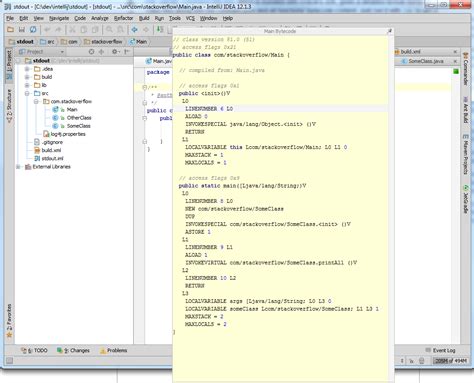Click the read-only lock status icon
Image resolution: width=474 pixels, height=383 pixels.
click(411, 361)
